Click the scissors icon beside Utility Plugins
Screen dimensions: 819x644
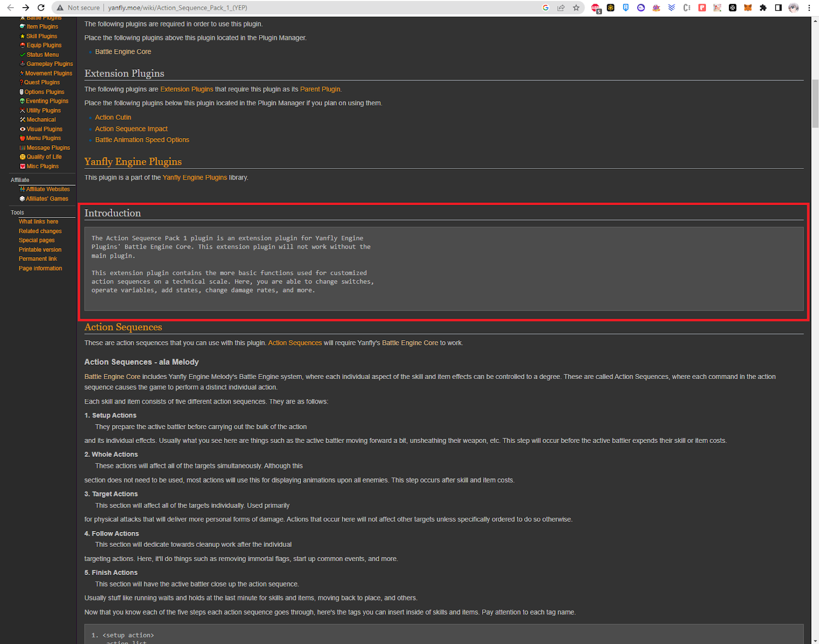click(x=23, y=110)
